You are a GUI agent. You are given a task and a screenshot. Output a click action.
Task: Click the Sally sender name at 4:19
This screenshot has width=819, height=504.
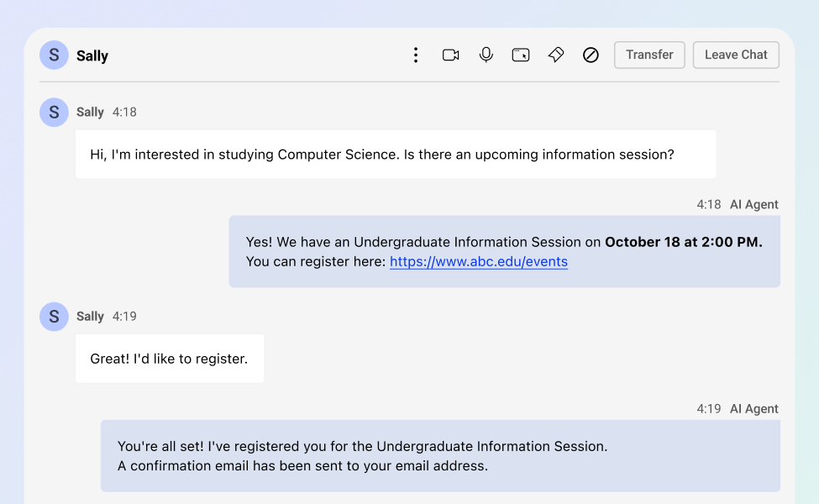pos(90,317)
